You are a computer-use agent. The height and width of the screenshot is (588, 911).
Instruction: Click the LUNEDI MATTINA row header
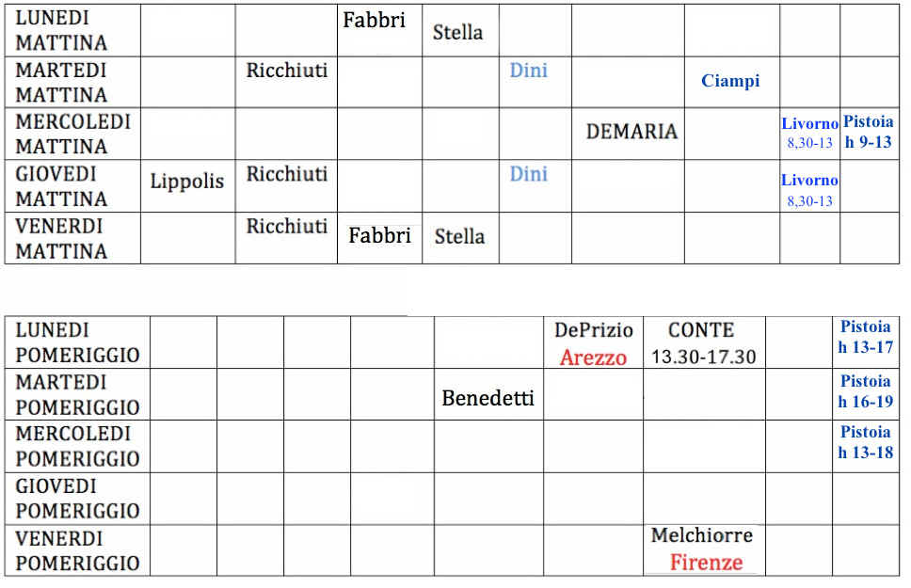[x=62, y=30]
